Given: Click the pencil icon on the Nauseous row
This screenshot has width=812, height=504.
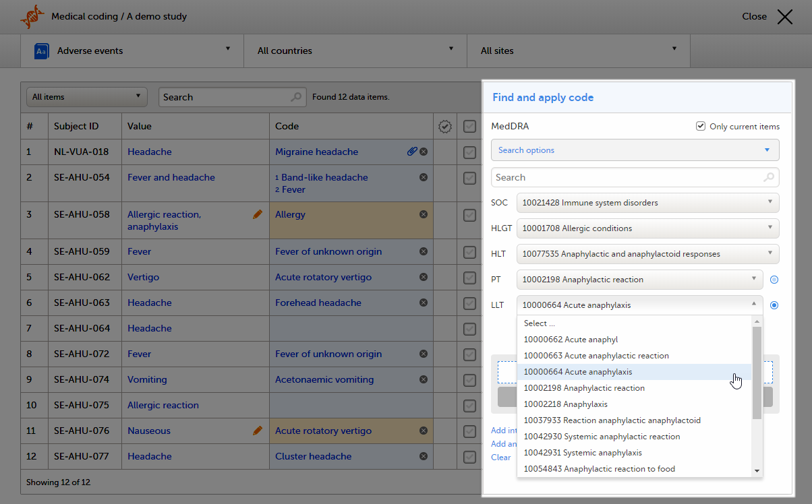Looking at the screenshot, I should 257,431.
